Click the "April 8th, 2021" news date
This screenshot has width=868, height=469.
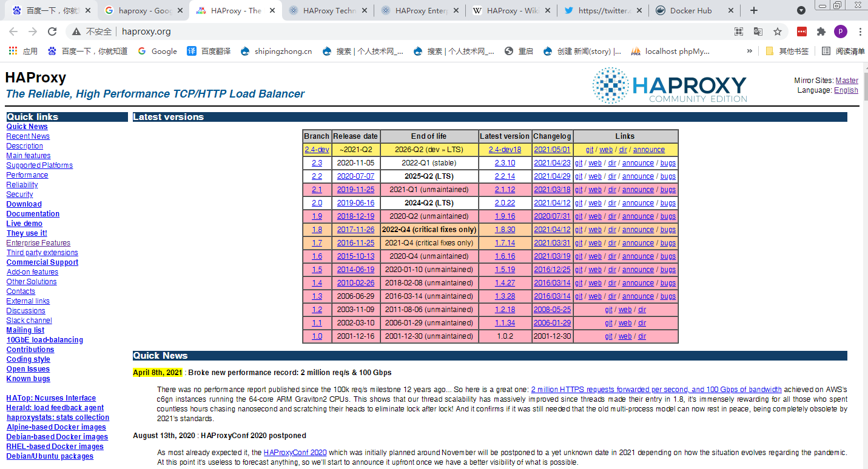(158, 373)
